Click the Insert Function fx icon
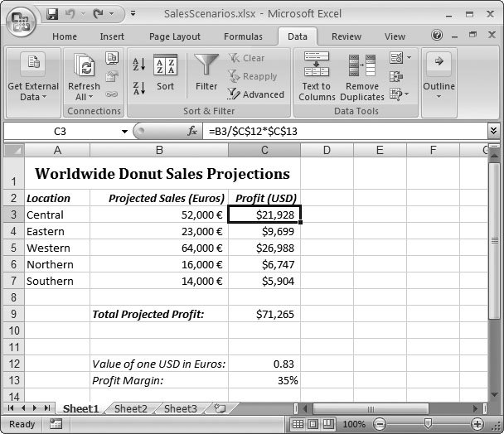 (192, 131)
